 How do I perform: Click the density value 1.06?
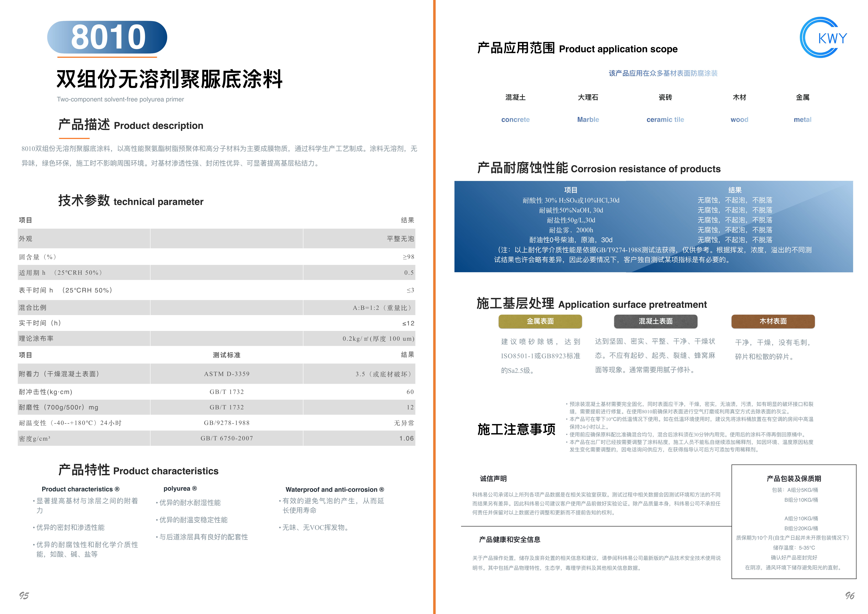(x=406, y=439)
